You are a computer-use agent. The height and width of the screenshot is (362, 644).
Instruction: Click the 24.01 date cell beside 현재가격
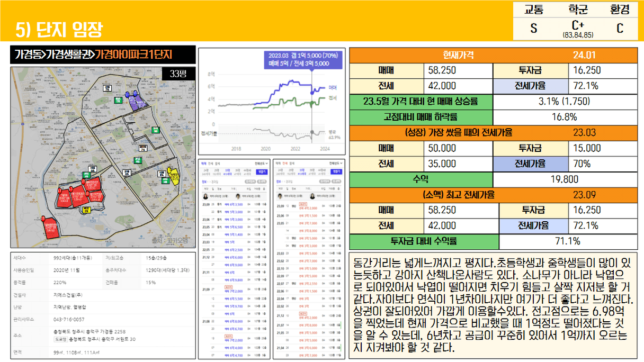[584, 55]
